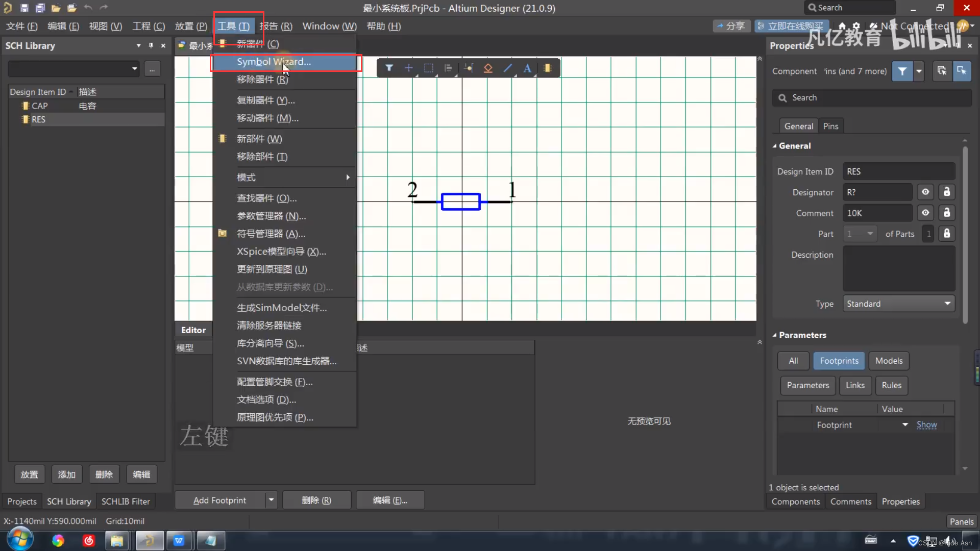This screenshot has height=551, width=980.
Task: Open the Add Footprint dropdown arrow
Action: (x=272, y=500)
